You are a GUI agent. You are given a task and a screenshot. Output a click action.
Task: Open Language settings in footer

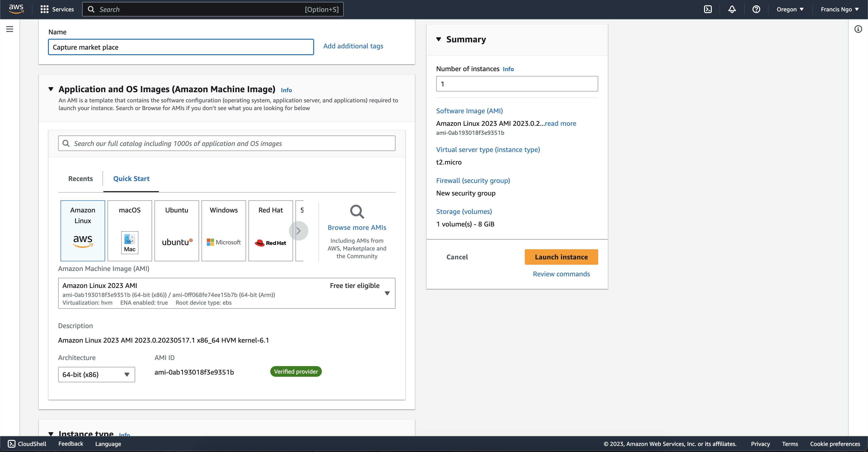click(108, 444)
